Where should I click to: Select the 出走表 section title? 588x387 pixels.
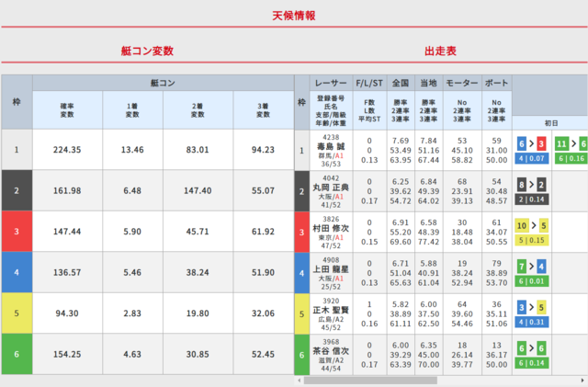click(440, 51)
